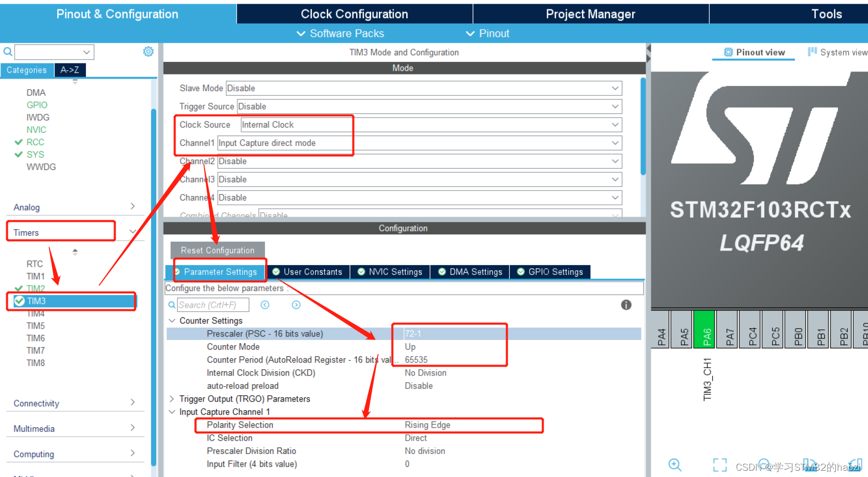
Task: Click the parameter Search (Ctrl+F) field
Action: (213, 305)
